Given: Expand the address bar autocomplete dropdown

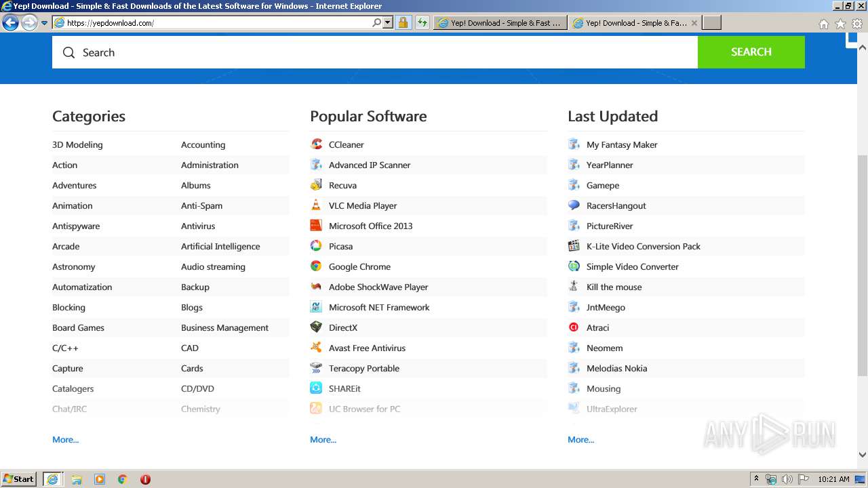Looking at the screenshot, I should point(388,22).
